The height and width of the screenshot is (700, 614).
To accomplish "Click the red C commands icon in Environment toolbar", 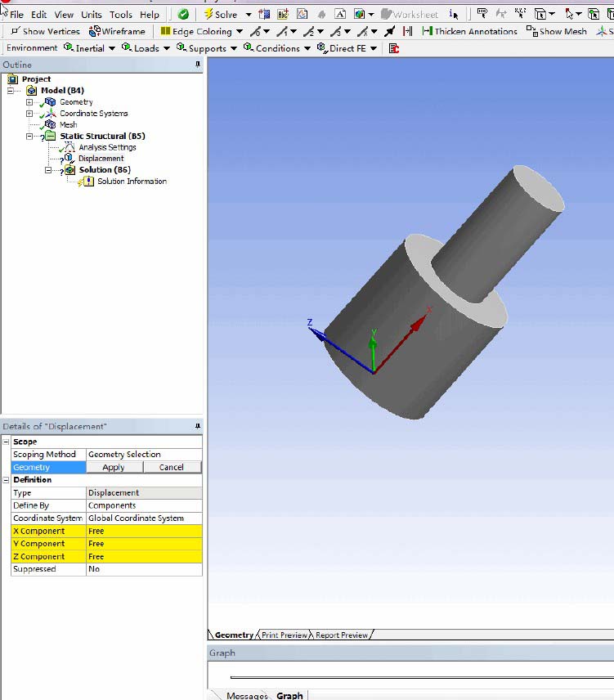I will 393,48.
